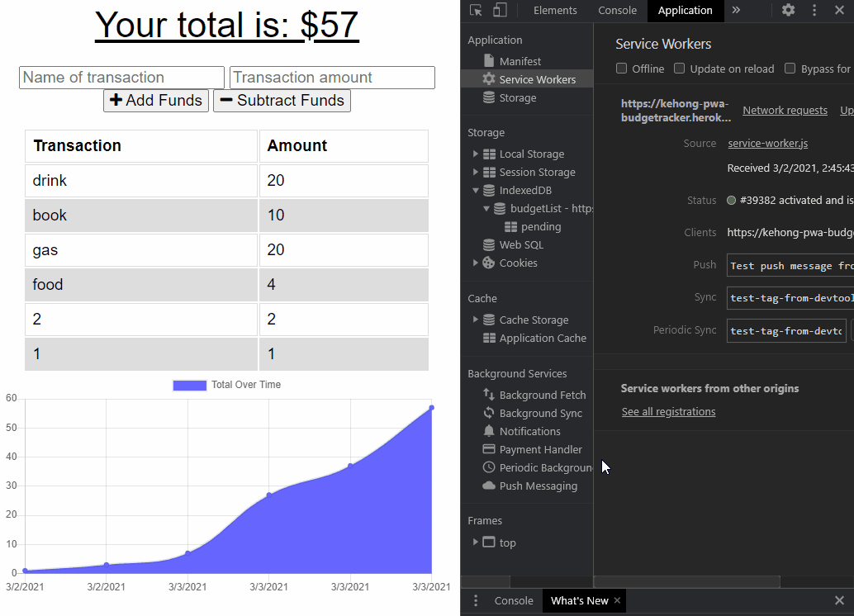The image size is (854, 616).
Task: Switch to the Console tab
Action: pos(617,11)
